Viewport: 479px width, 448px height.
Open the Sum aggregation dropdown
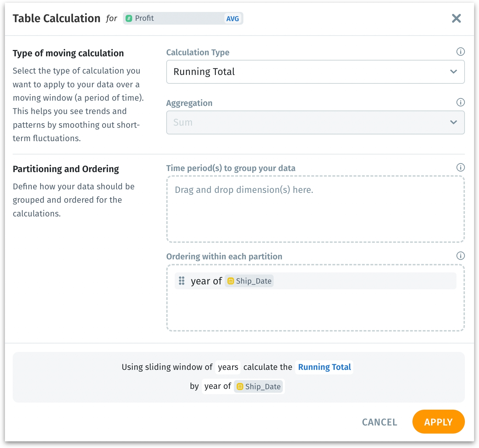[315, 122]
